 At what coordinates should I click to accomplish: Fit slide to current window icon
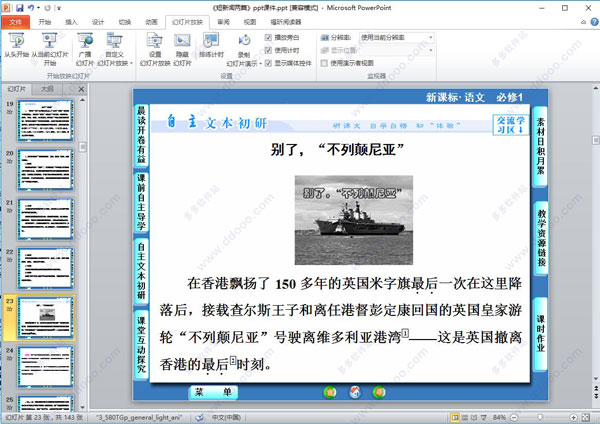click(586, 417)
